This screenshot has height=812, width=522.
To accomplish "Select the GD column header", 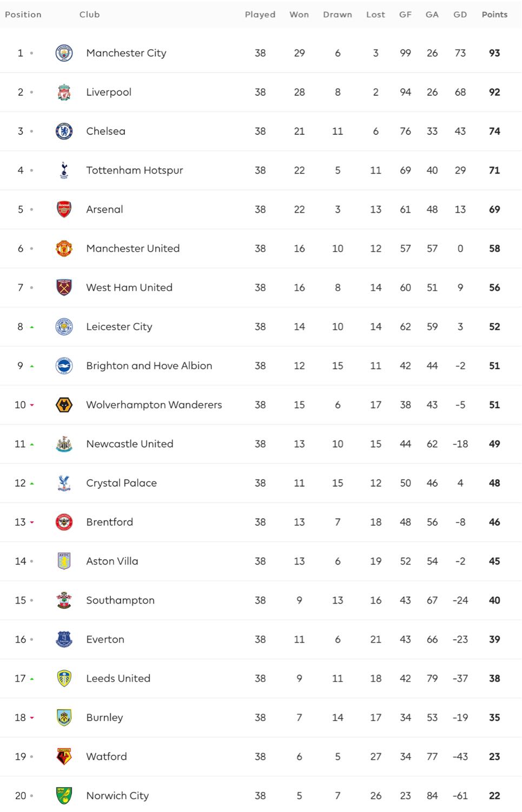I will coord(460,15).
